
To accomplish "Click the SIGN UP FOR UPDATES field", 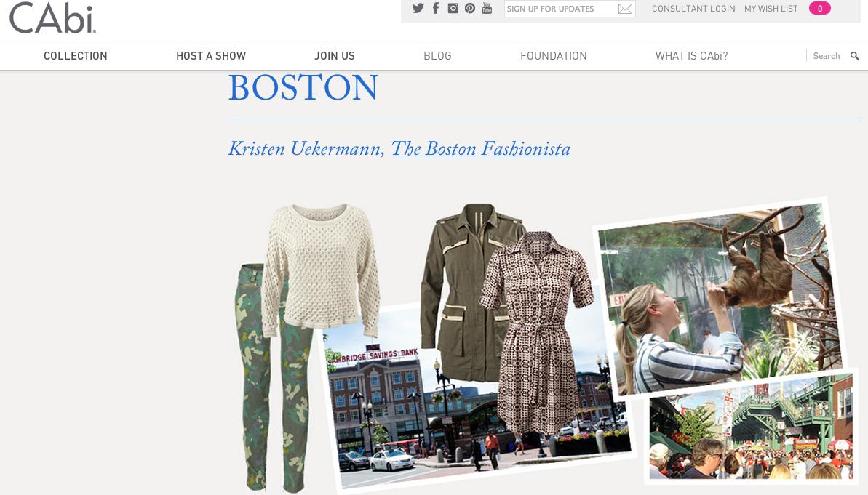I will click(x=557, y=8).
